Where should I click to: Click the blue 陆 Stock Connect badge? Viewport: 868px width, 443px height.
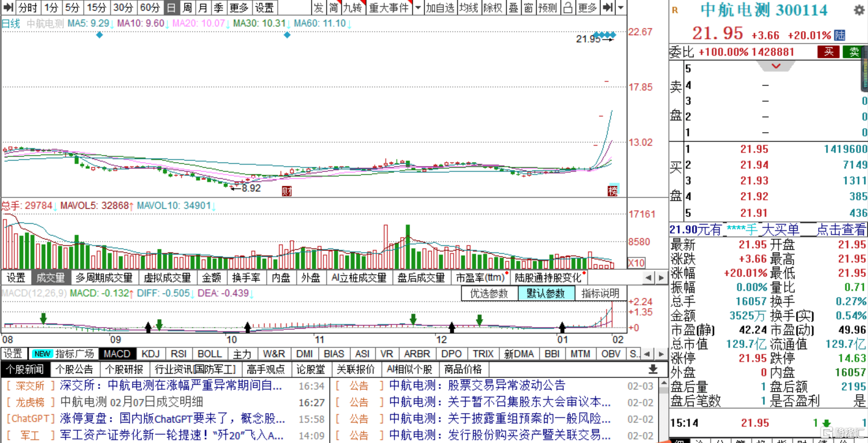(x=840, y=35)
